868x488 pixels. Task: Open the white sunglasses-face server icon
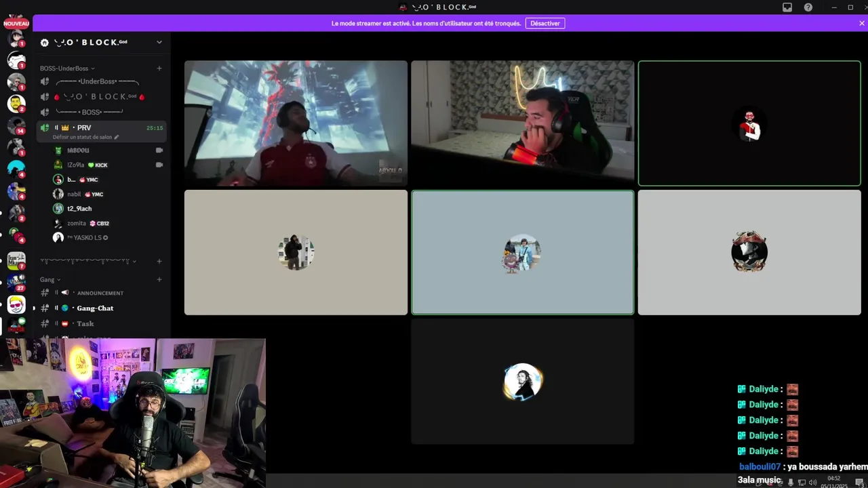(16, 304)
